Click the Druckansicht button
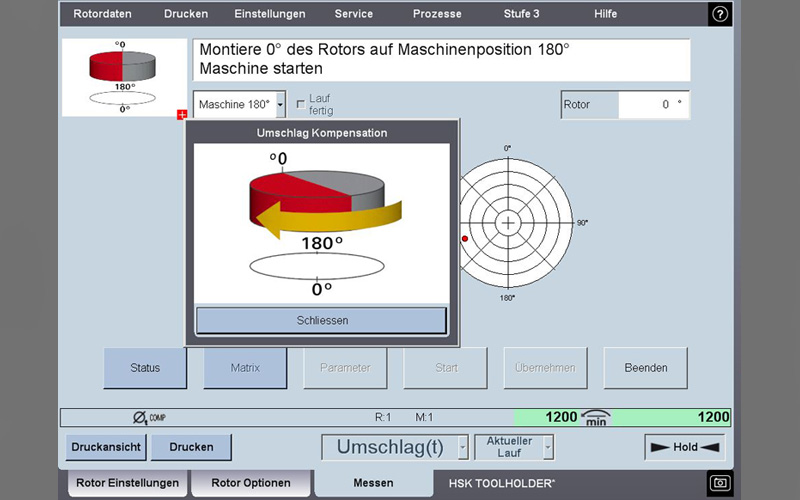The image size is (800, 500). click(106, 447)
